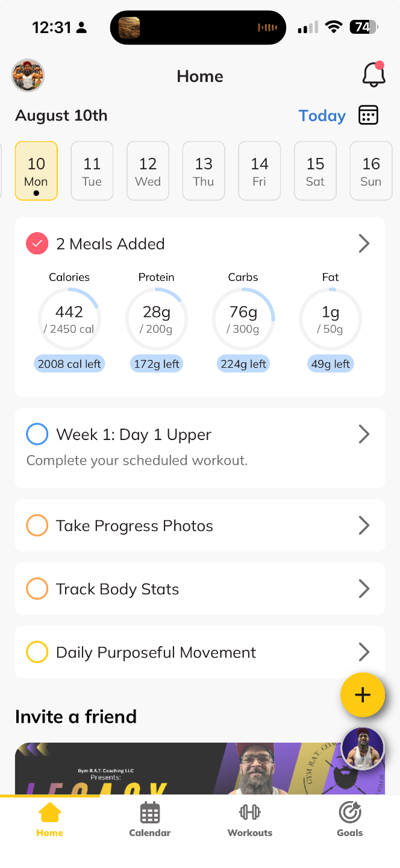The image size is (400, 868).
Task: Open notifications bell icon
Action: tap(373, 75)
